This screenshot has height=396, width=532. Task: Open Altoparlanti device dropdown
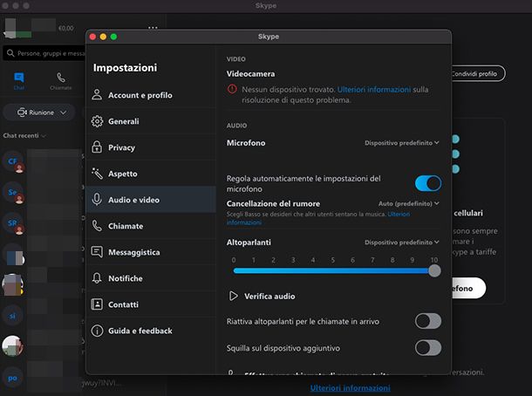pyautogui.click(x=402, y=242)
